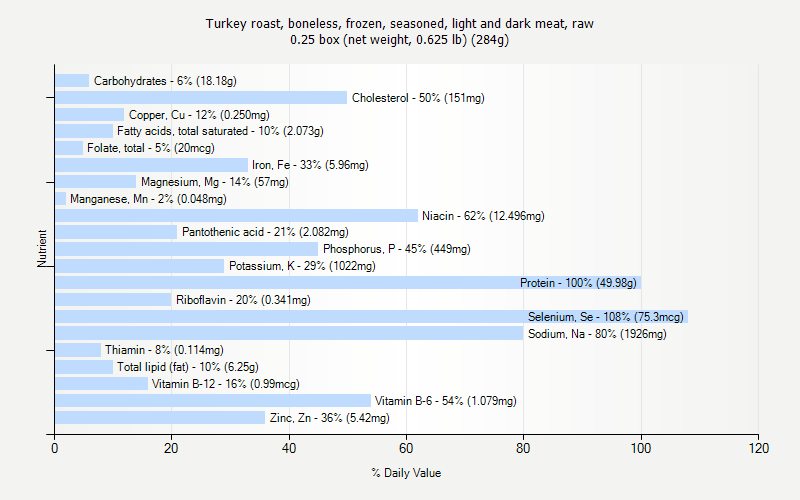Select the Vitamin B-12 label
800x500 pixels.
225,384
